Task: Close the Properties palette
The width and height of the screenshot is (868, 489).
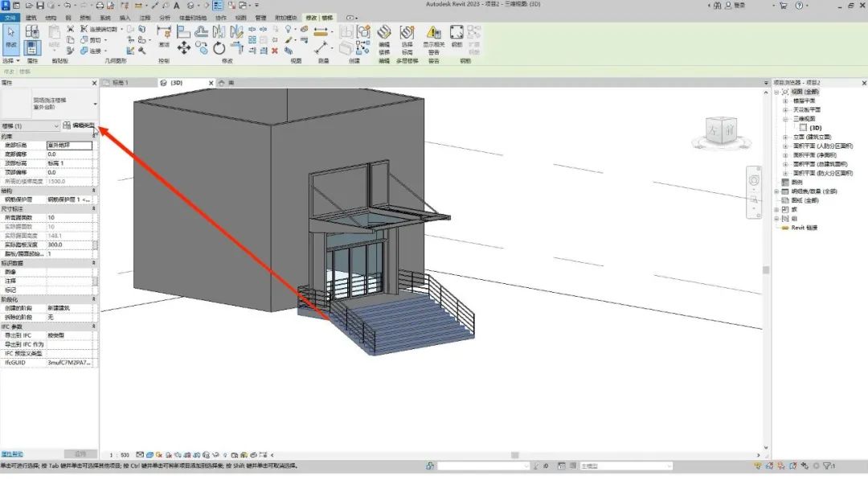Action: 94,83
